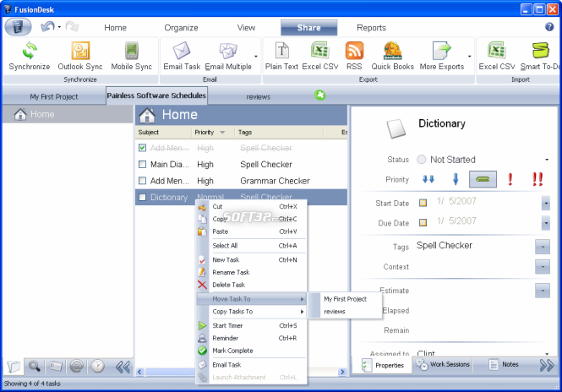The height and width of the screenshot is (392, 562).
Task: Open More Exports
Action: tap(441, 56)
